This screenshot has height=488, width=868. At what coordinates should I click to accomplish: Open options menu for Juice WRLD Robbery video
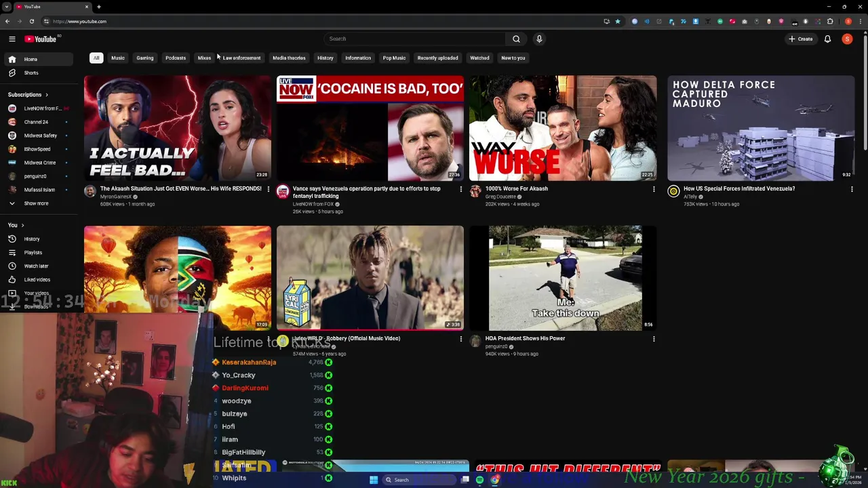(x=460, y=339)
